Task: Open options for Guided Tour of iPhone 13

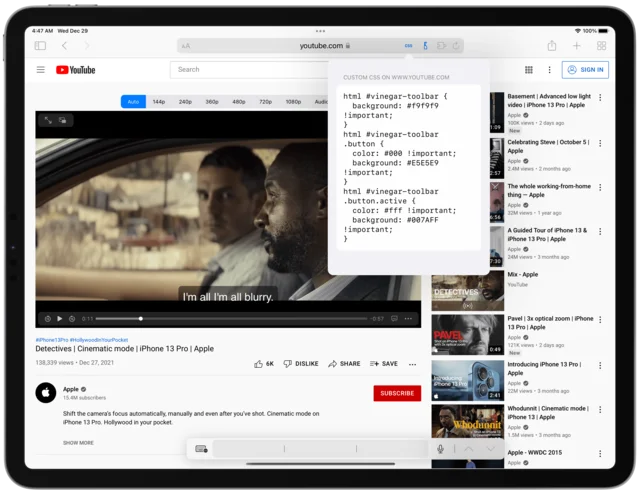Action: (600, 231)
